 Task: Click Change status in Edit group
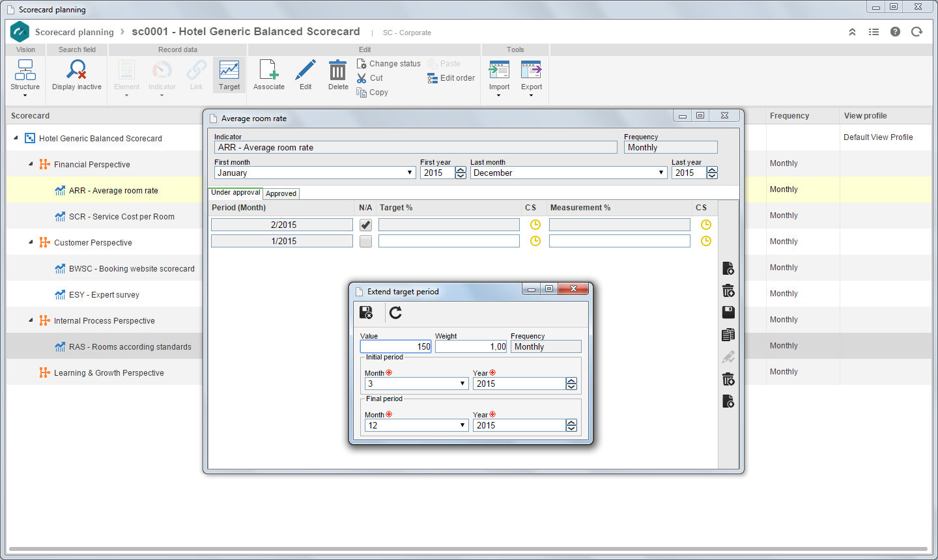coord(388,64)
